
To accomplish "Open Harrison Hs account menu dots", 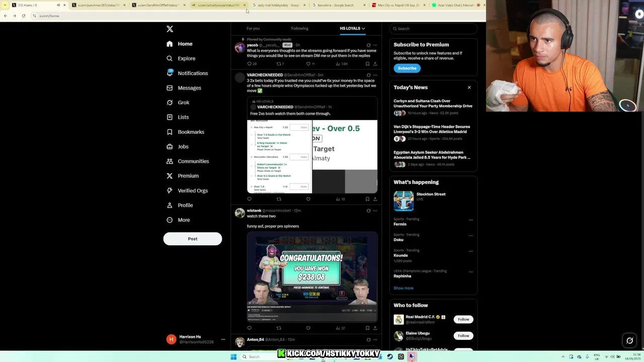I will (x=223, y=339).
